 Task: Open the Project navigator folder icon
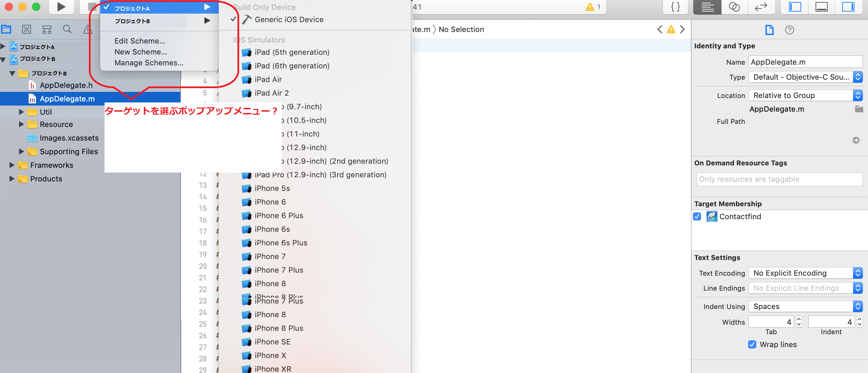point(6,30)
